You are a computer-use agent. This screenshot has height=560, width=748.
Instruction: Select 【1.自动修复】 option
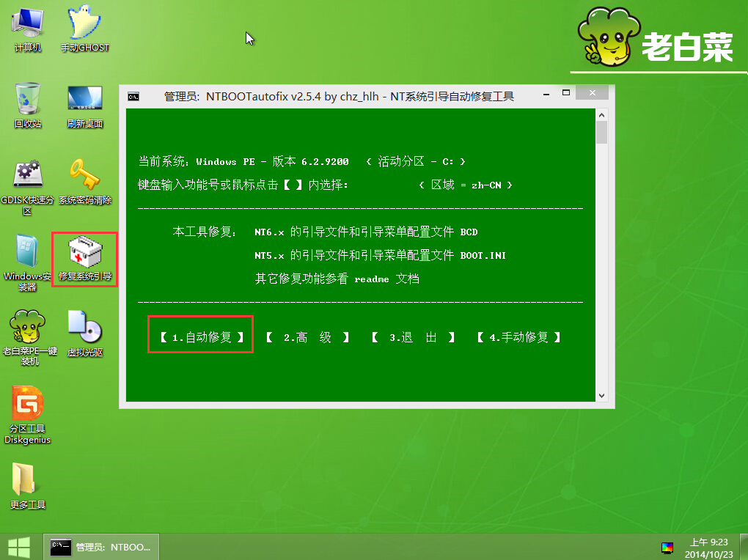click(x=202, y=338)
